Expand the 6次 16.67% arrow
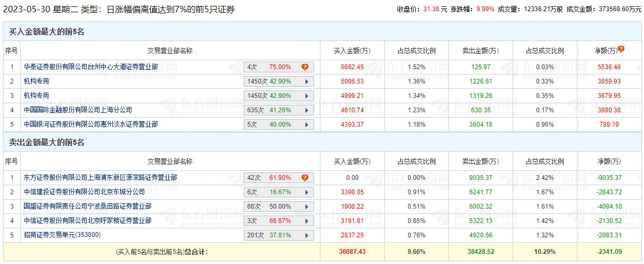Image resolution: width=644 pixels, height=264 pixels. [307, 192]
